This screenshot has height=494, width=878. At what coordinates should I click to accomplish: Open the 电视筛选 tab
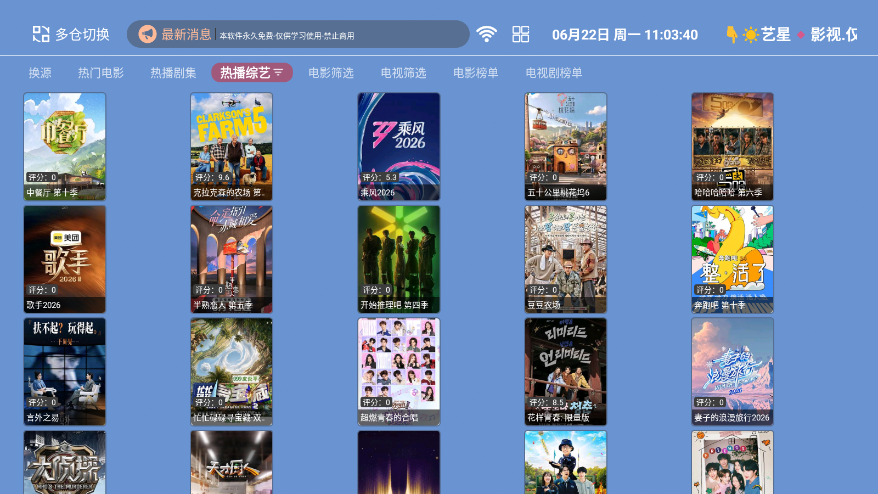pyautogui.click(x=403, y=73)
